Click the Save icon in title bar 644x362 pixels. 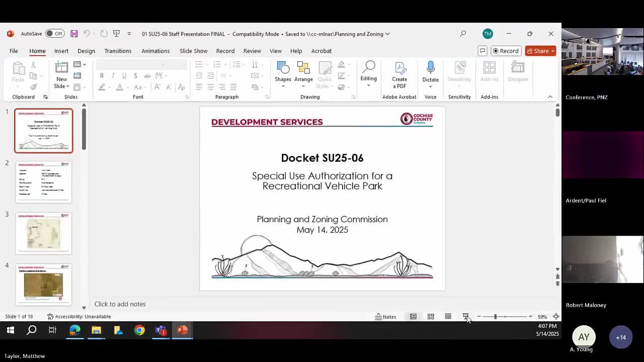coord(74,34)
